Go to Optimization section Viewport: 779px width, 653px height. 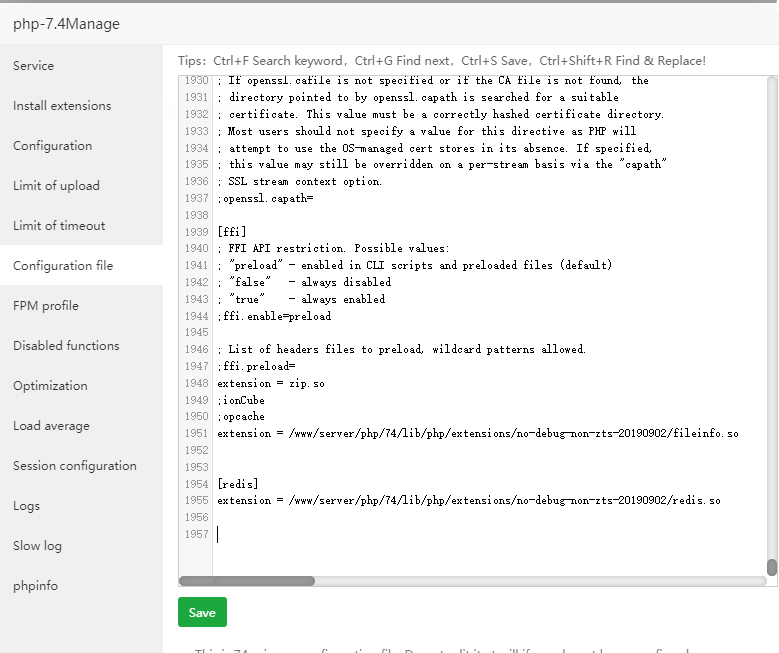(x=50, y=386)
